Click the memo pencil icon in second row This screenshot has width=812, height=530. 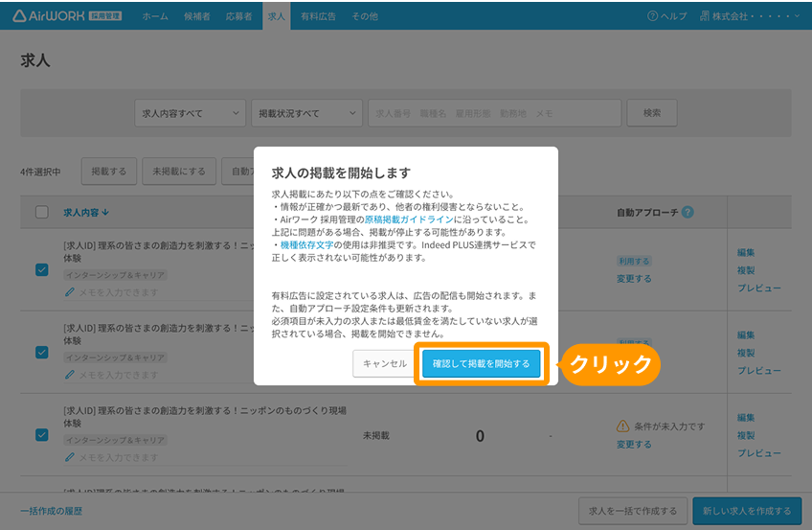(x=69, y=375)
